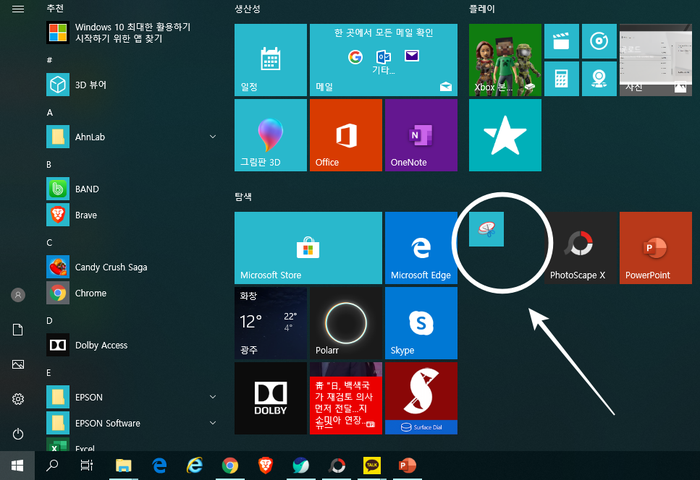Open the user account icon
The height and width of the screenshot is (480, 700).
[x=18, y=295]
